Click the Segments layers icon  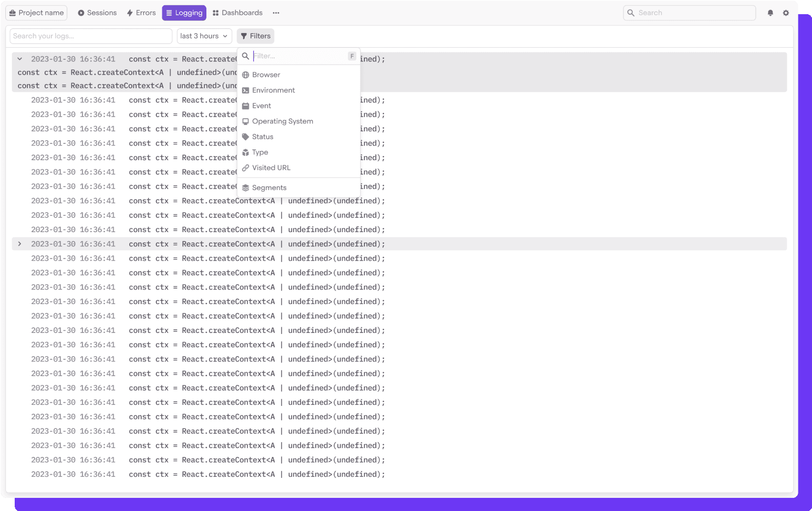[x=245, y=188]
